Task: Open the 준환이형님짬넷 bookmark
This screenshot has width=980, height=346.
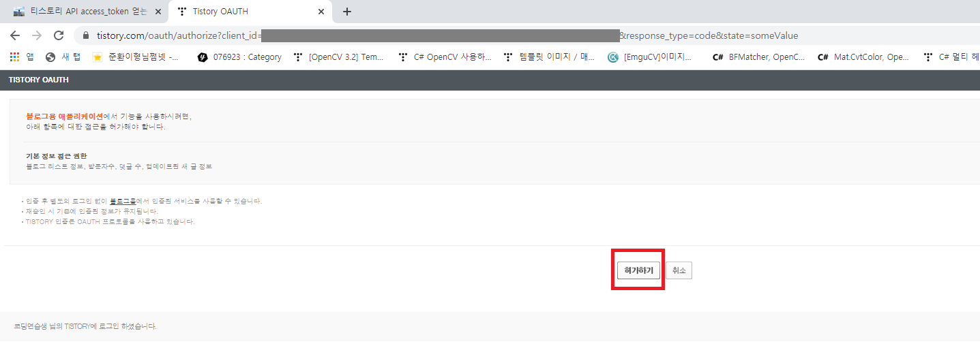Action: [x=135, y=57]
